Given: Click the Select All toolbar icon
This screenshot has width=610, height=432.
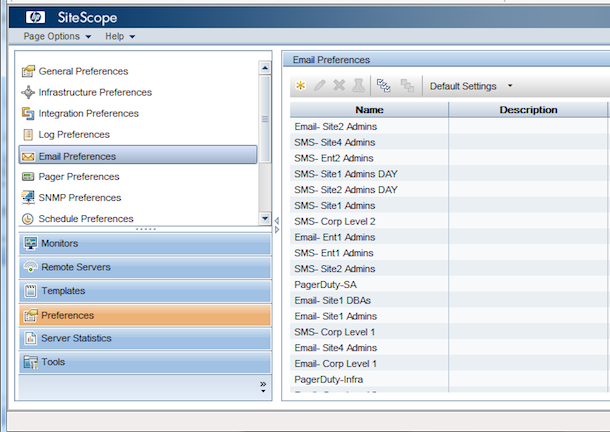Looking at the screenshot, I should (x=383, y=86).
